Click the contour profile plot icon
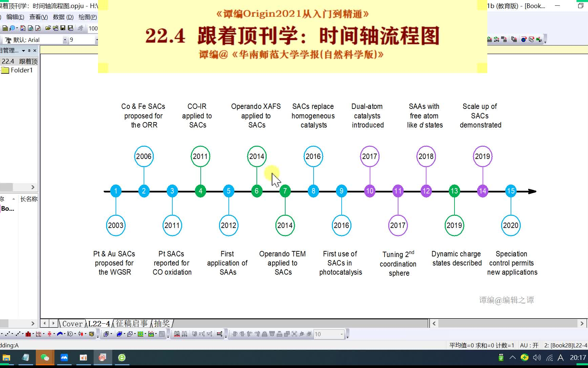 point(151,334)
